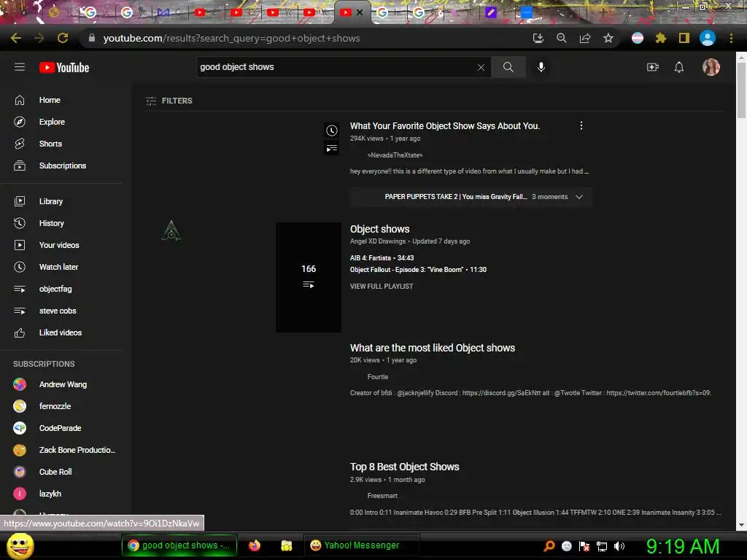
Task: Open the notifications bell
Action: point(679,67)
